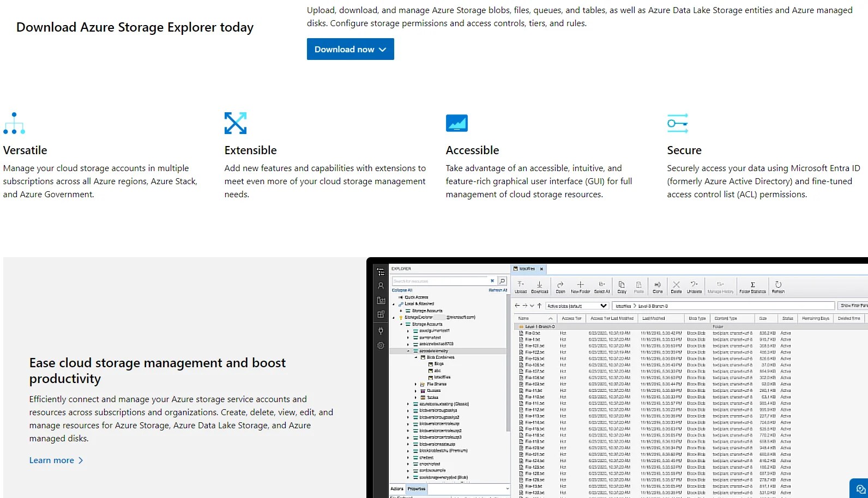
Task: Go back with the left arrow
Action: coord(517,306)
